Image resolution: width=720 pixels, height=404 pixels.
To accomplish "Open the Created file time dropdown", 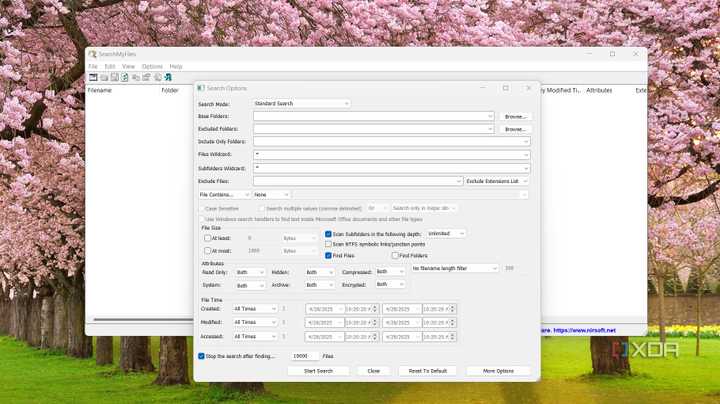I will (254, 309).
